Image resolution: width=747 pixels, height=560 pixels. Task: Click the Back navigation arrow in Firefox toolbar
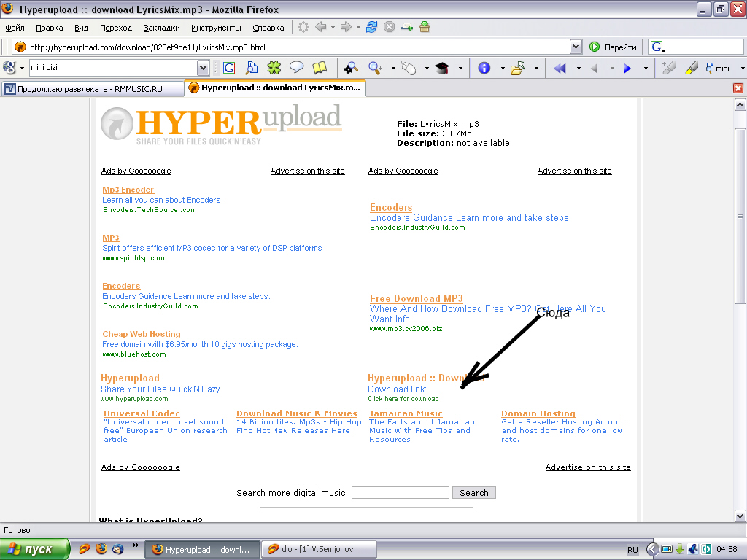click(321, 27)
